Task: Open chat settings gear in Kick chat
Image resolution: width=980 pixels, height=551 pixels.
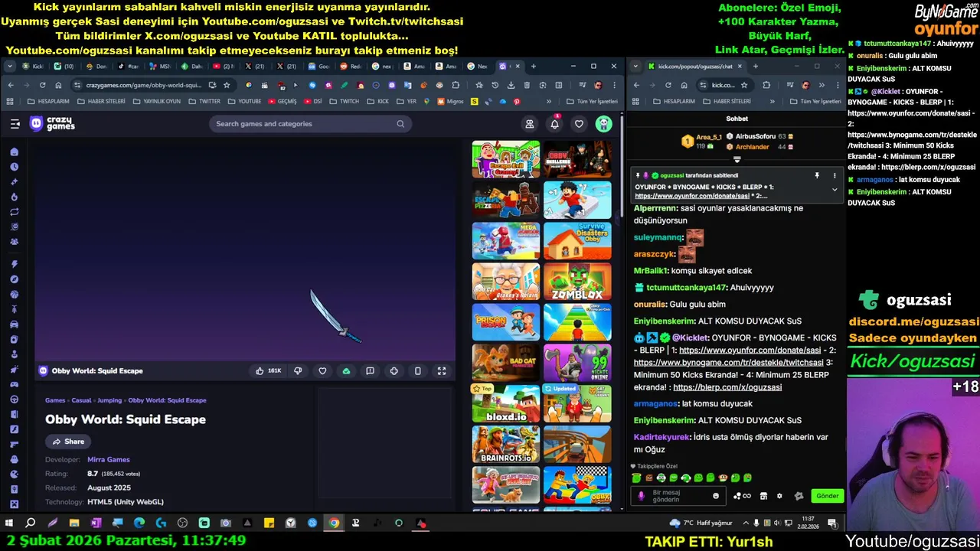Action: click(779, 496)
